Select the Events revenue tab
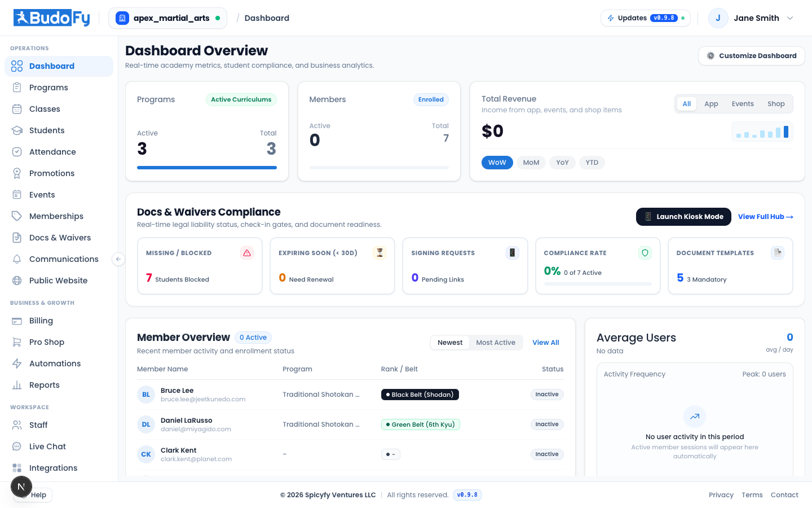This screenshot has width=812, height=508. click(x=743, y=104)
